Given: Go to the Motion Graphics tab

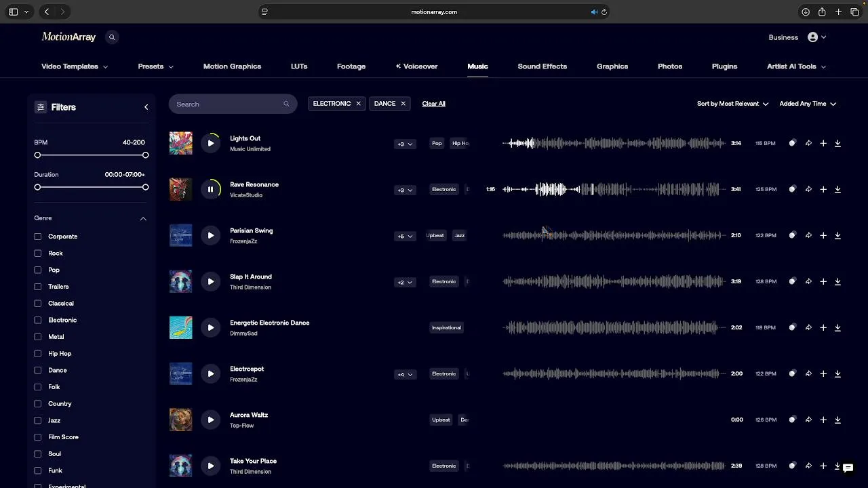Looking at the screenshot, I should [232, 66].
